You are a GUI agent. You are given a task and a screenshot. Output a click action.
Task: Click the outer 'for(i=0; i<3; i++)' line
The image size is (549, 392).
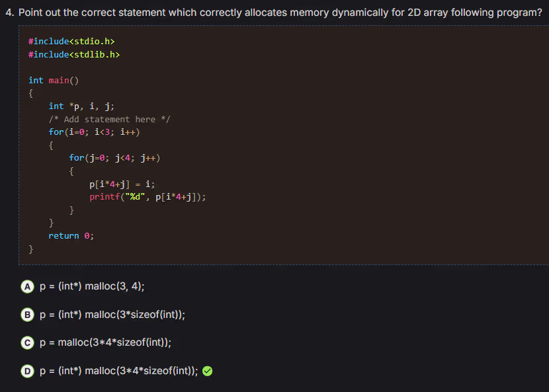click(x=94, y=132)
